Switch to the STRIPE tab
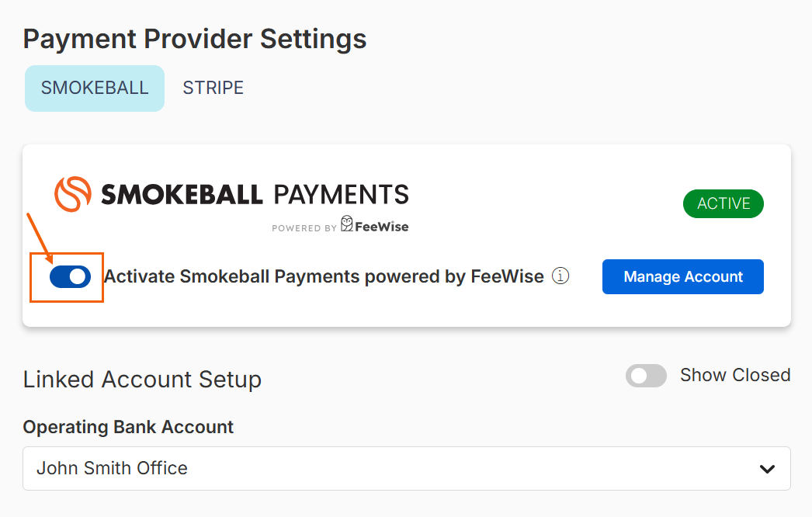Screen dimensions: 812x517 pos(213,88)
